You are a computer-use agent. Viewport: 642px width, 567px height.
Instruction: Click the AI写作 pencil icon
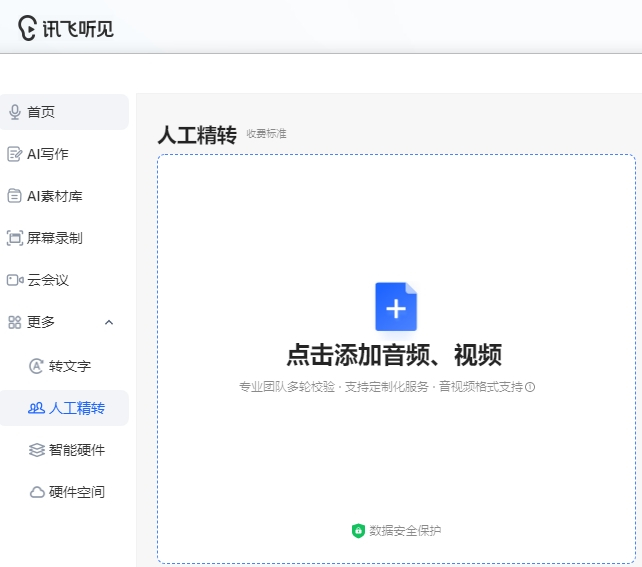click(x=15, y=154)
